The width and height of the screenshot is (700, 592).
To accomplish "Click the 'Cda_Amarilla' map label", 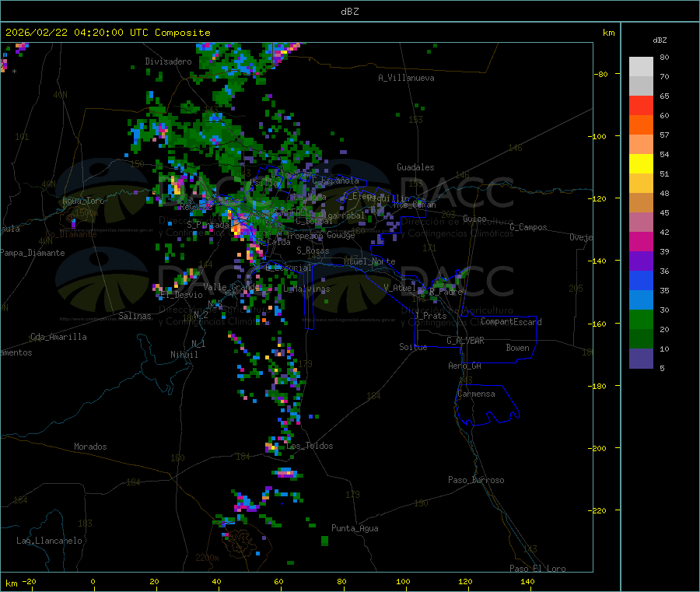I will [58, 337].
